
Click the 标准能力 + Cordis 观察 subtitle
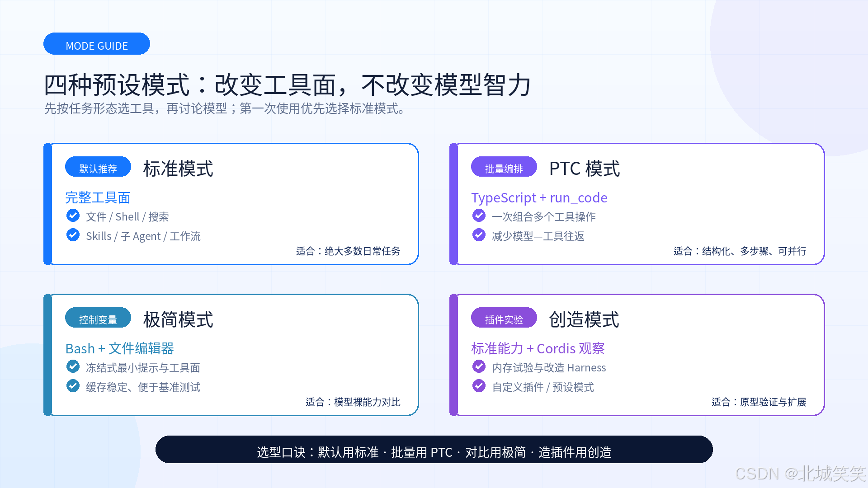tap(538, 348)
